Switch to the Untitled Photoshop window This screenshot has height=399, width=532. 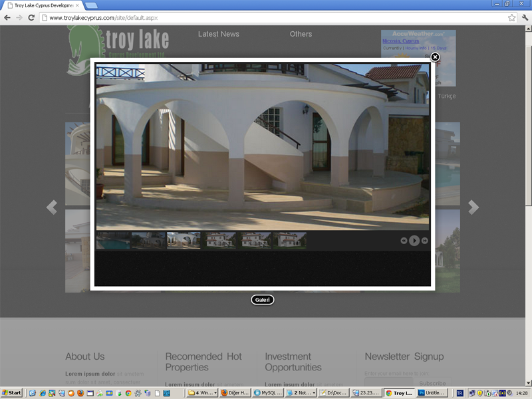(x=432, y=393)
